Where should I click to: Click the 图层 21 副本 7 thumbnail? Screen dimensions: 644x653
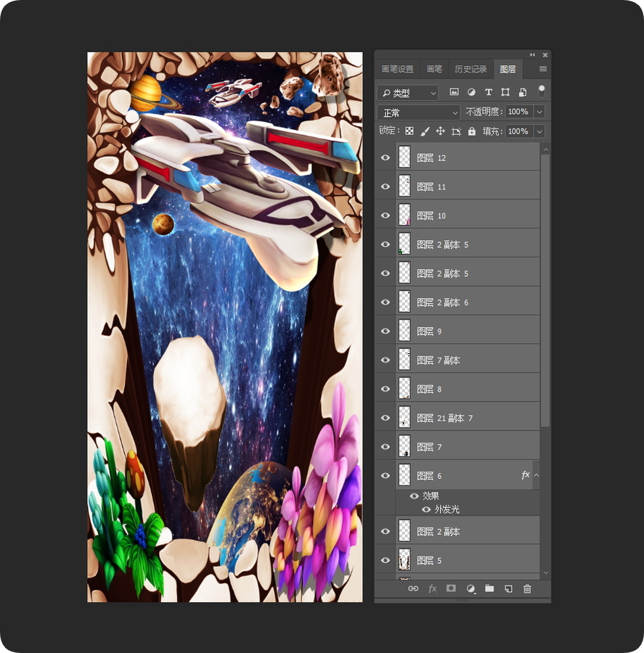404,417
